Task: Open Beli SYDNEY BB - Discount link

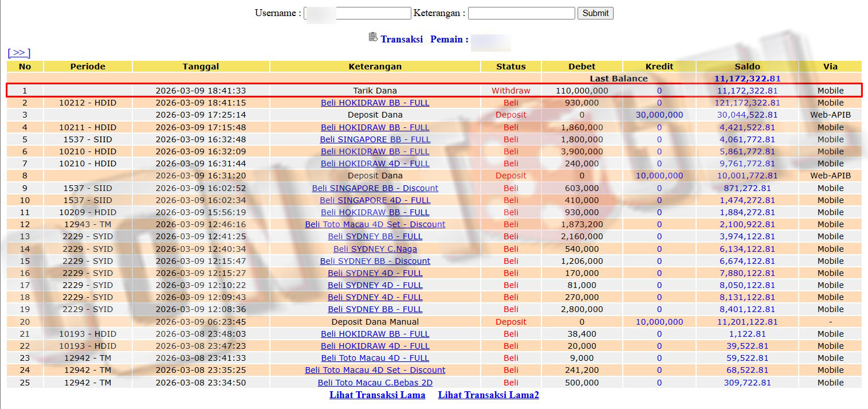Action: tap(375, 261)
